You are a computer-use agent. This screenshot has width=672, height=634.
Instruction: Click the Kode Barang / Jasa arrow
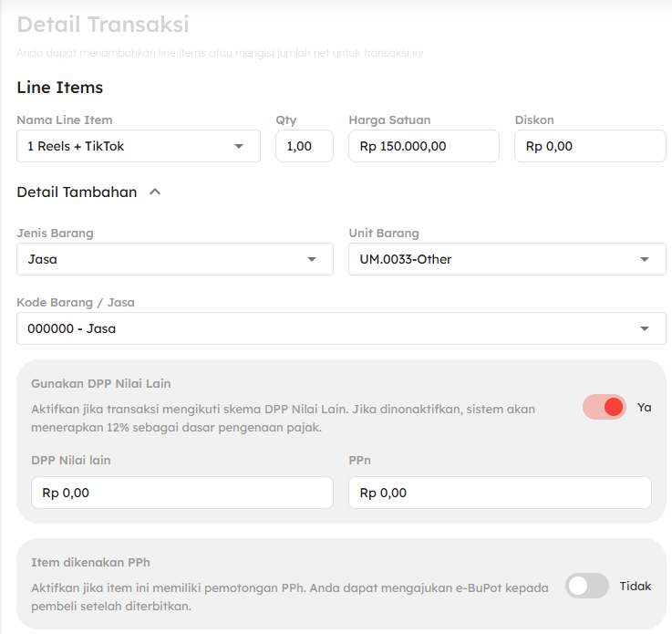coord(645,328)
